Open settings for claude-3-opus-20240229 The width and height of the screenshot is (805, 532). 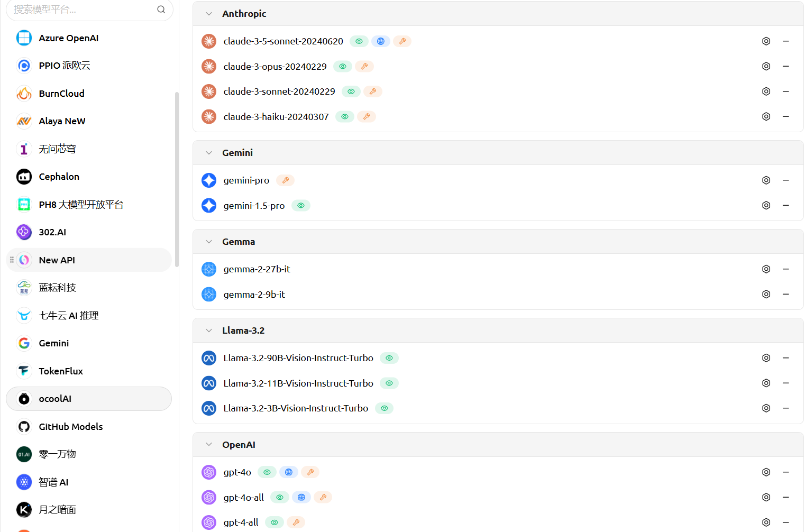[766, 66]
